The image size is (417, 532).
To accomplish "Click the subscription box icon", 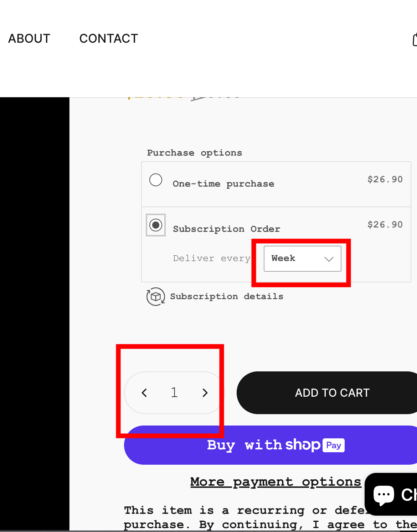I will tap(155, 297).
